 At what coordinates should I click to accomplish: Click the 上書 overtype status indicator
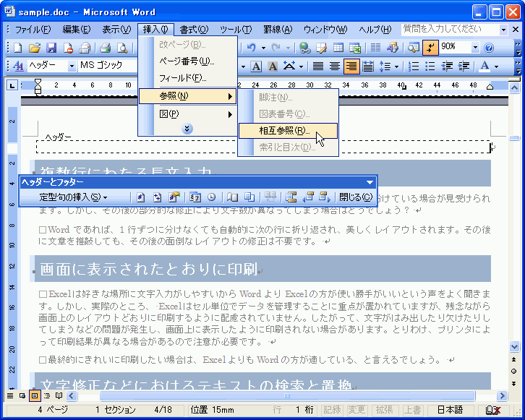[x=412, y=410]
